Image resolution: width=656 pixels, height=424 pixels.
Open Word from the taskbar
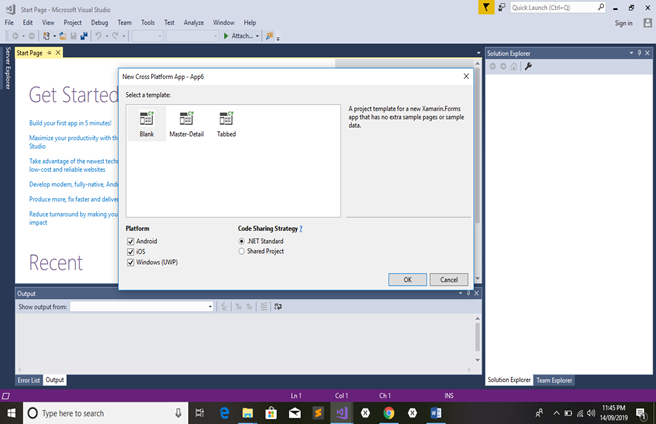click(436, 413)
